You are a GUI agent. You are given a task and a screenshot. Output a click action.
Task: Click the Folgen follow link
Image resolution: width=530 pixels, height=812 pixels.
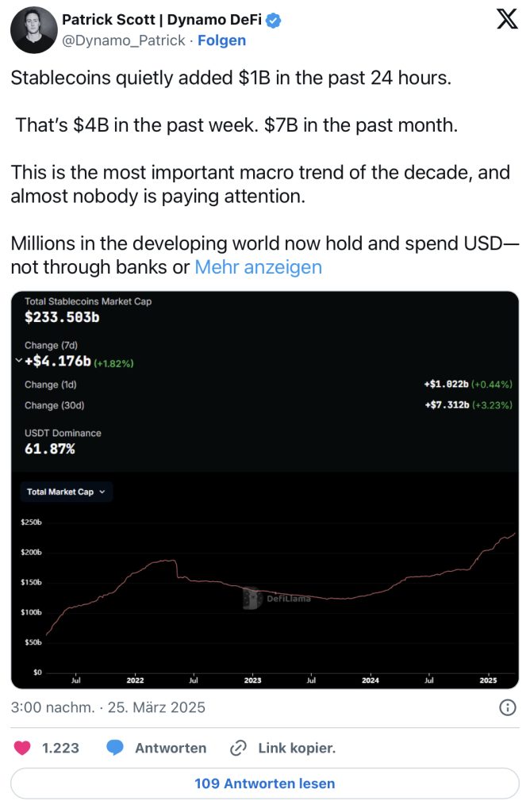[221, 40]
